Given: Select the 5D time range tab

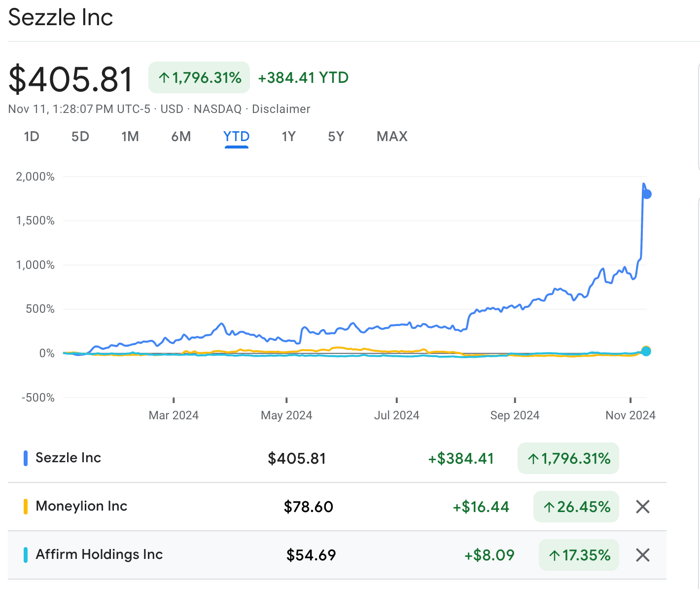Looking at the screenshot, I should click(x=80, y=137).
